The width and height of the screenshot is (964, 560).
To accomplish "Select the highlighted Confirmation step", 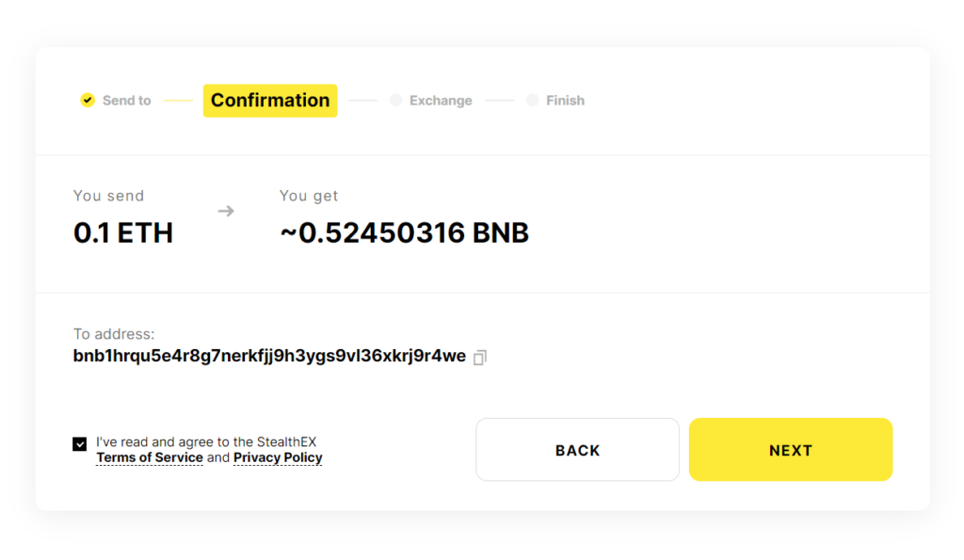I will (x=270, y=101).
